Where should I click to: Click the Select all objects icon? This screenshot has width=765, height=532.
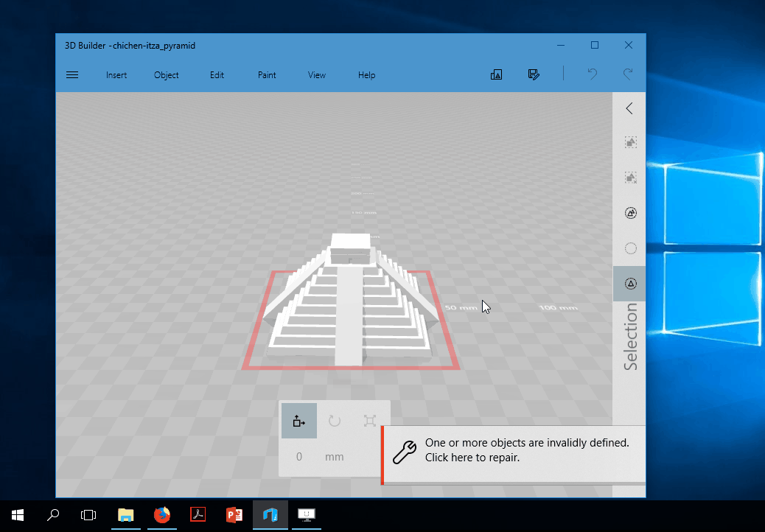[630, 213]
